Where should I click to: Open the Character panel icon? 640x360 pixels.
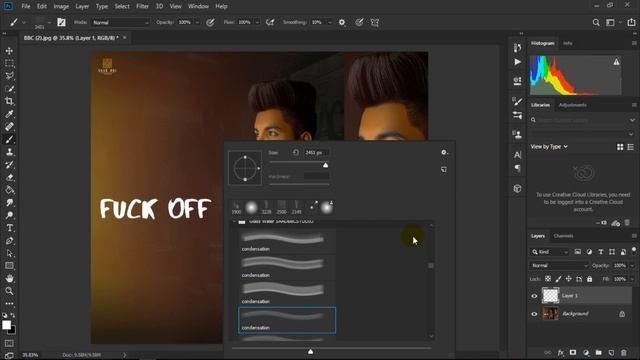click(517, 155)
